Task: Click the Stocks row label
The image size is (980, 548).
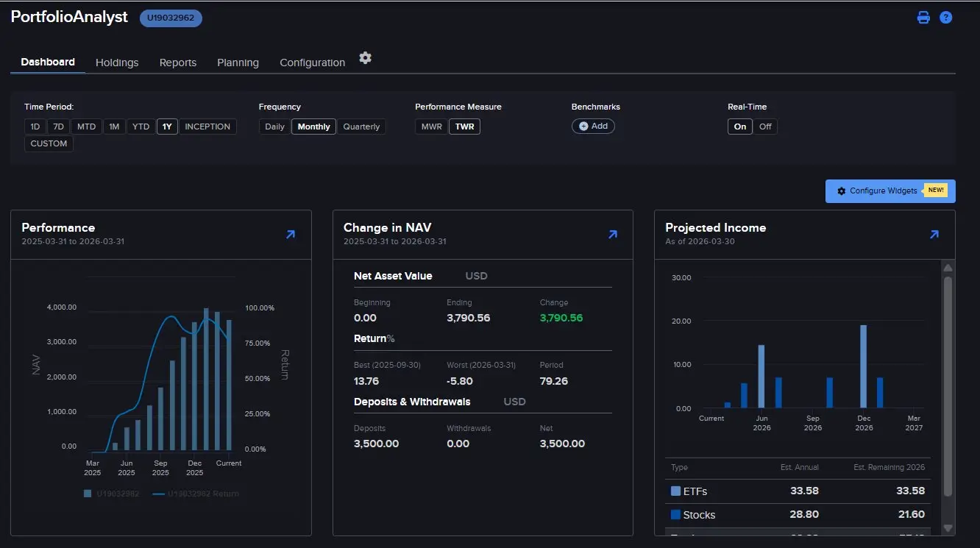Action: pyautogui.click(x=699, y=515)
